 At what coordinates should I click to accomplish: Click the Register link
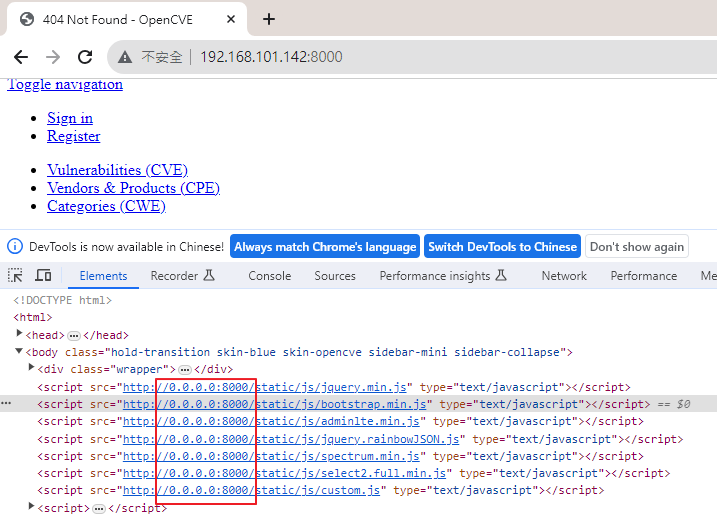click(x=74, y=136)
